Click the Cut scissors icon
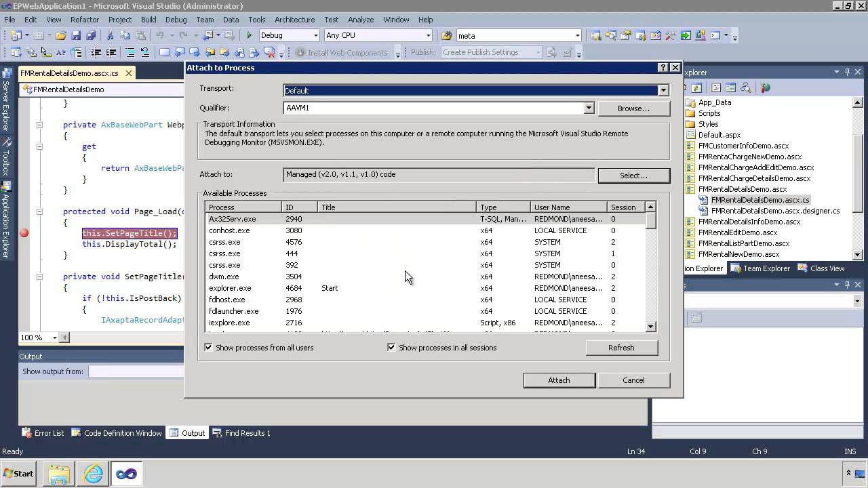 (110, 35)
